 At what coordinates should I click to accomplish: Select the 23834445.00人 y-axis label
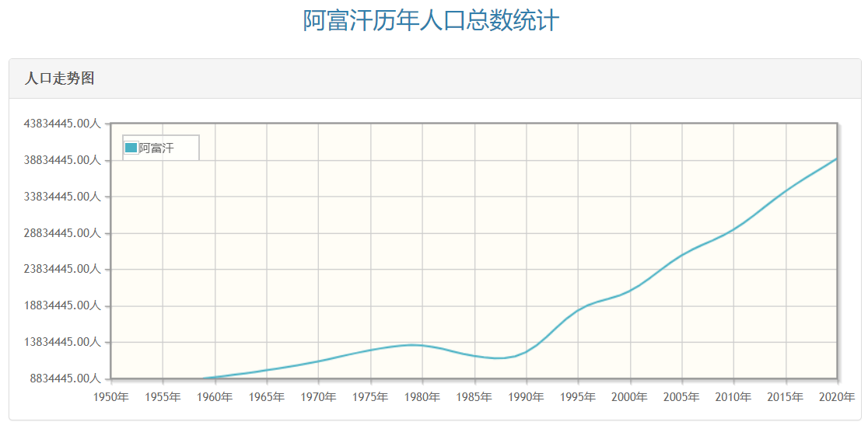pos(63,269)
